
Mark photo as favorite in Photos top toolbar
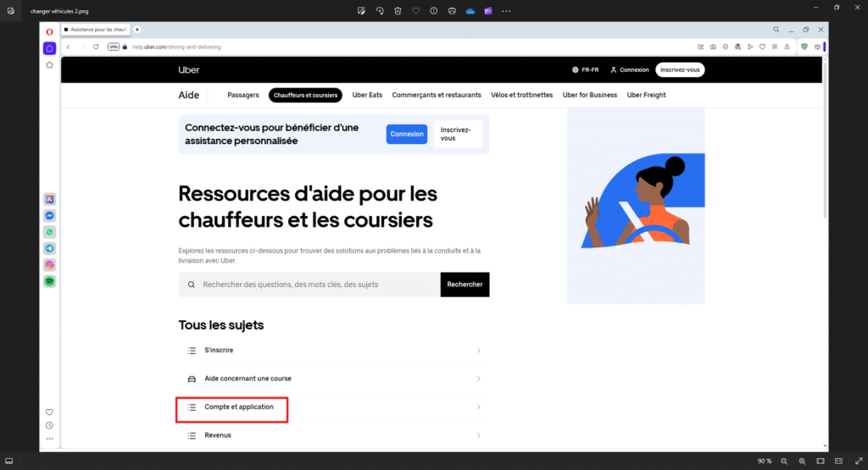(415, 11)
